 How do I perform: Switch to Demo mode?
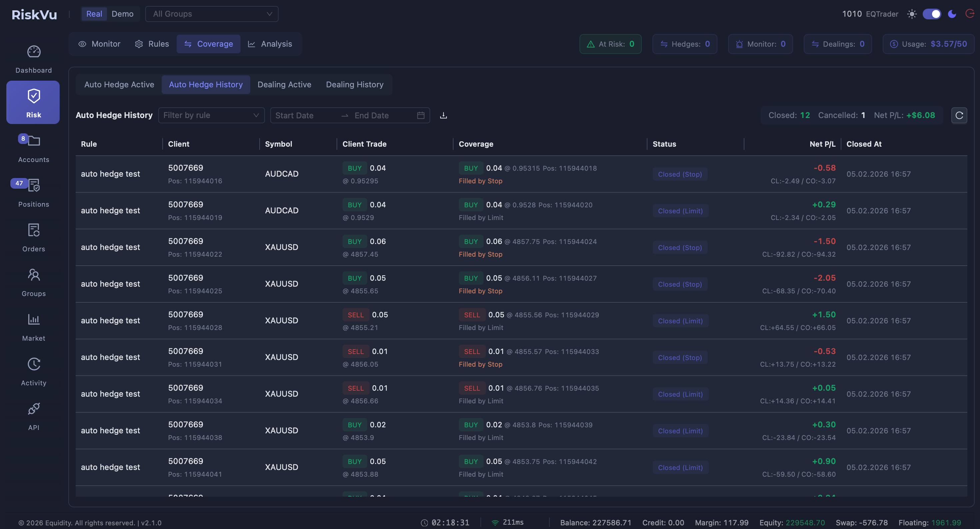pos(122,14)
